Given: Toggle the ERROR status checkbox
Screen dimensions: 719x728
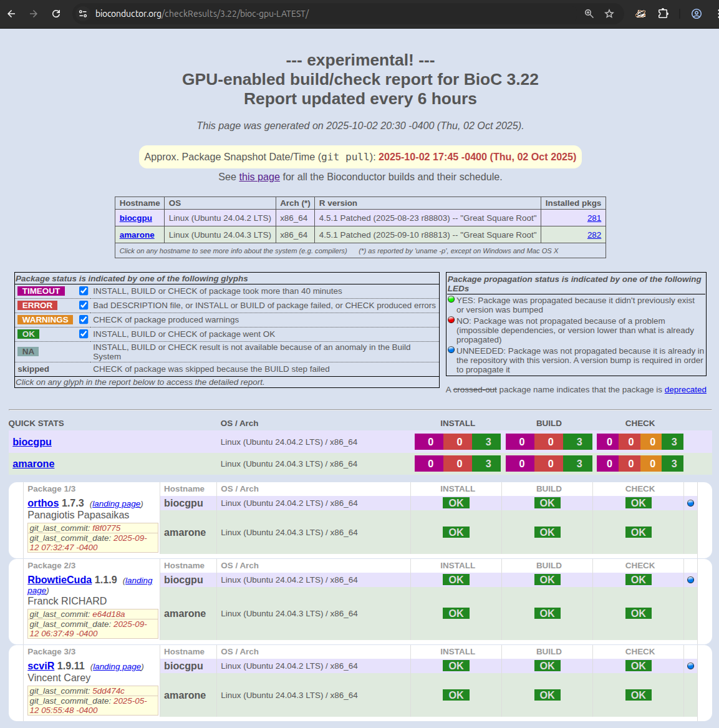Looking at the screenshot, I should pyautogui.click(x=84, y=305).
